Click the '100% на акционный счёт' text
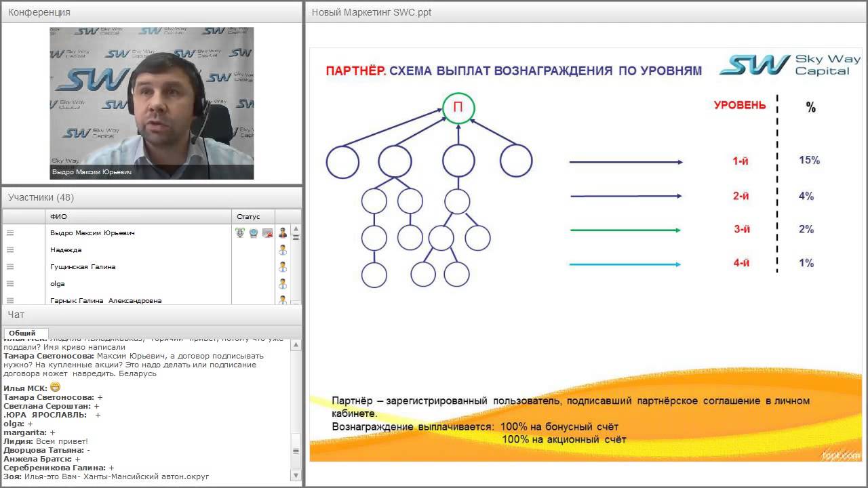 [564, 439]
